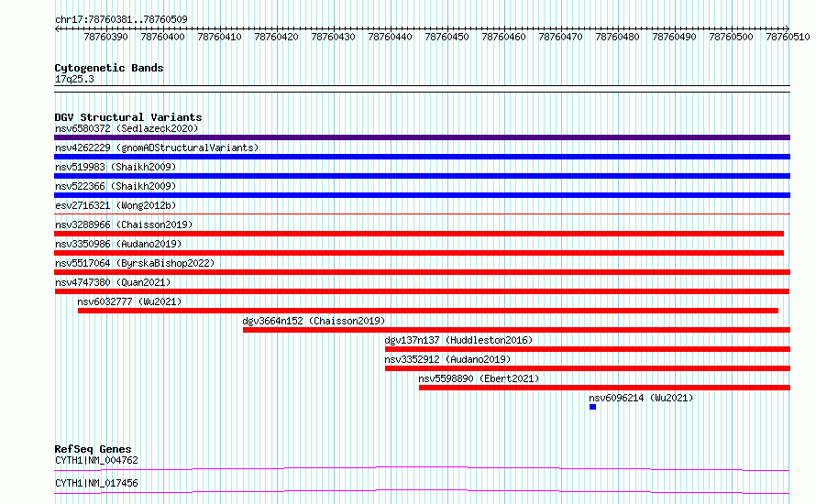The image size is (816, 504).
Task: Open the nsv5517064 (ByrskaBishop2022) label
Action: click(135, 263)
